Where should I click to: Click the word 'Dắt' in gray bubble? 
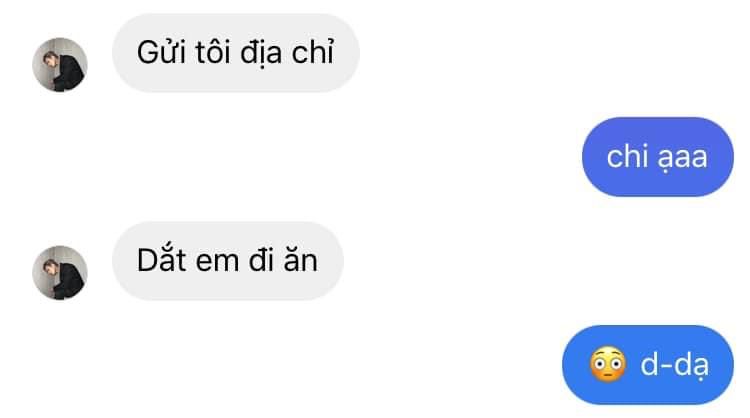pyautogui.click(x=161, y=260)
